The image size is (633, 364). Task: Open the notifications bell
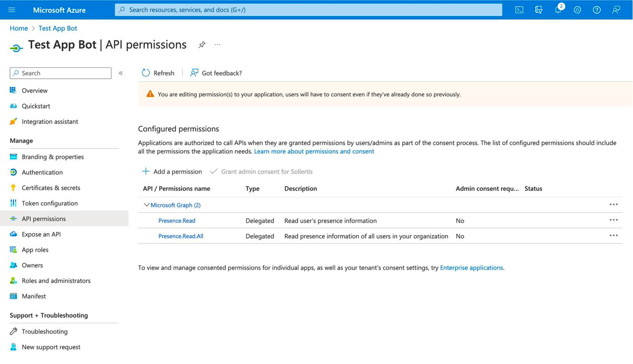pos(558,10)
